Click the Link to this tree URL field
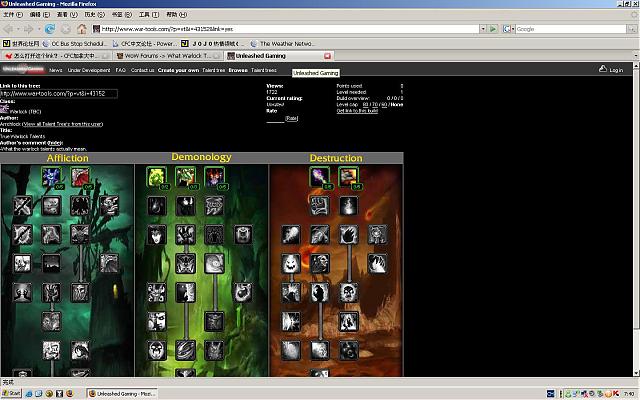 tap(59, 93)
